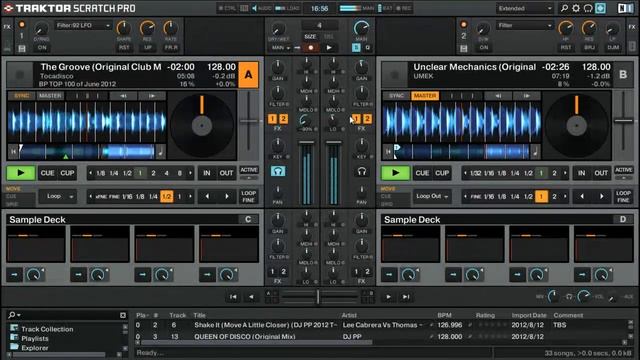Play deck B
The width and height of the screenshot is (640, 360).
395,173
